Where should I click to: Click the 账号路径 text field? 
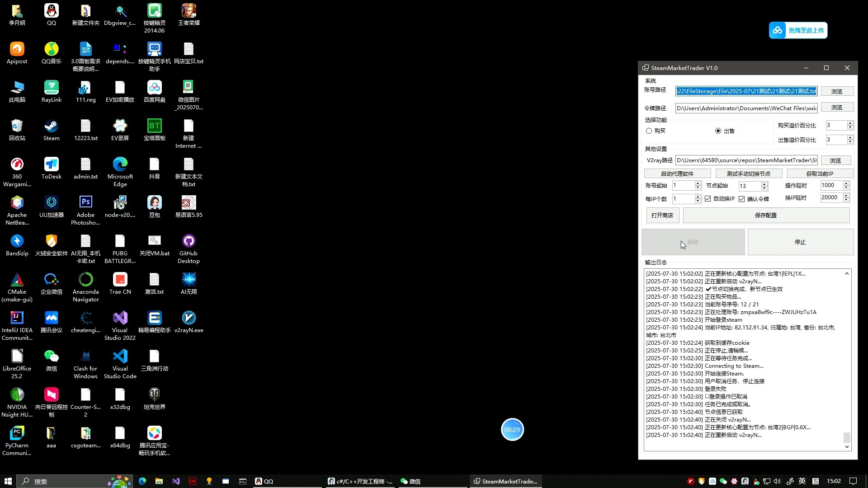[x=746, y=91]
